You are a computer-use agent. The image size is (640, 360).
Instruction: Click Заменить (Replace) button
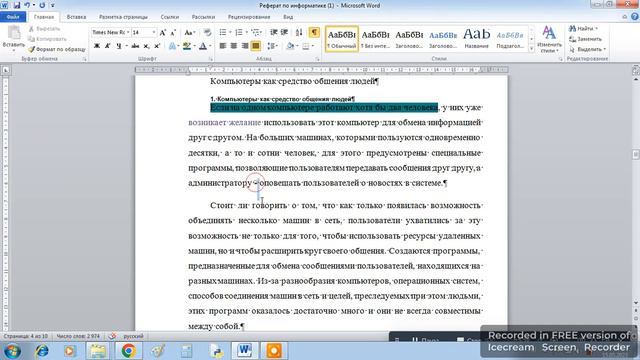585,39
